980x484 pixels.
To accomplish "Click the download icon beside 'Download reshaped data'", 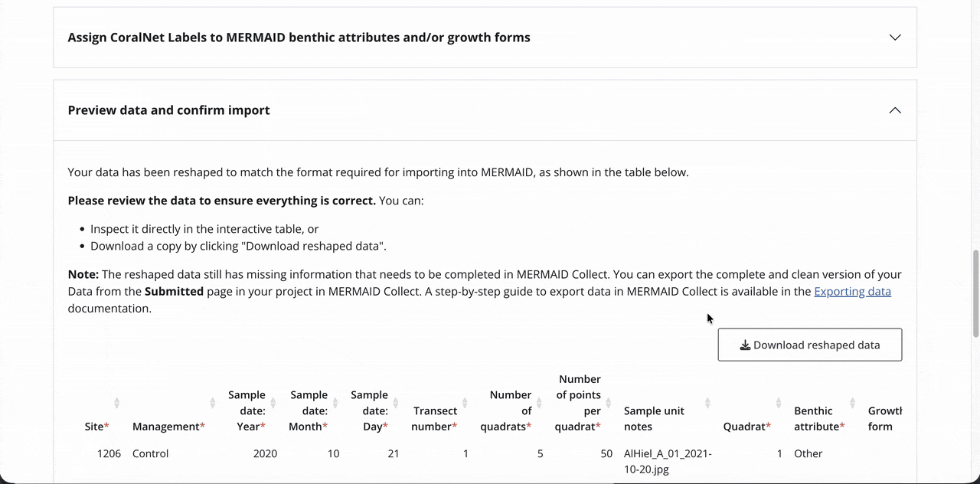I will coord(744,345).
